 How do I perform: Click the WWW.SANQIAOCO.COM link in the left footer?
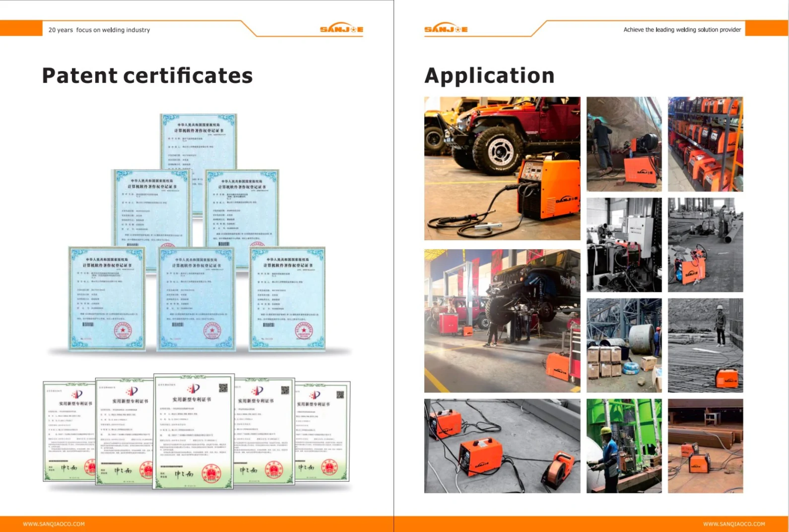click(54, 524)
